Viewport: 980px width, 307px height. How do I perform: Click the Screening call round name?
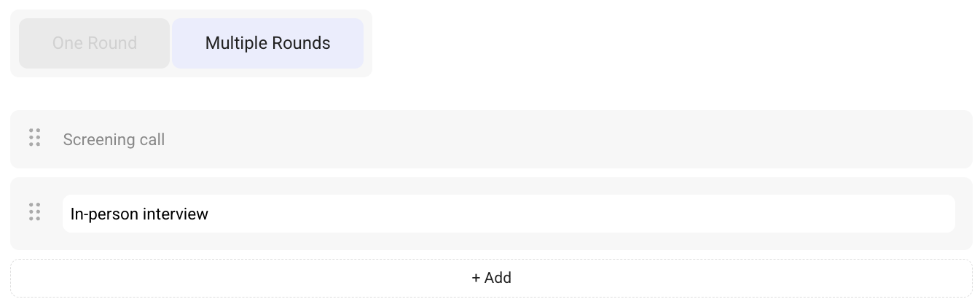(x=114, y=139)
